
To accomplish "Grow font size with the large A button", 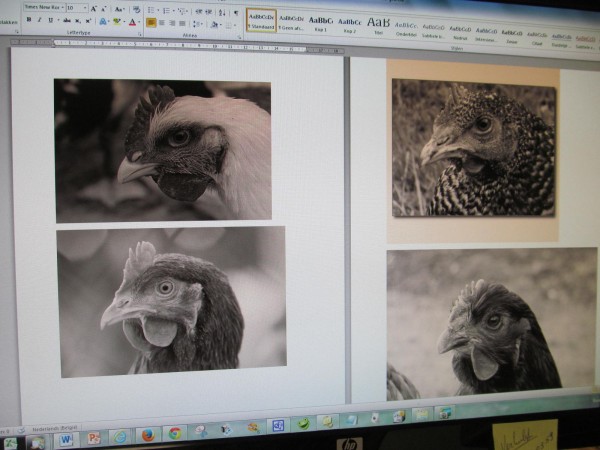I will [x=93, y=8].
